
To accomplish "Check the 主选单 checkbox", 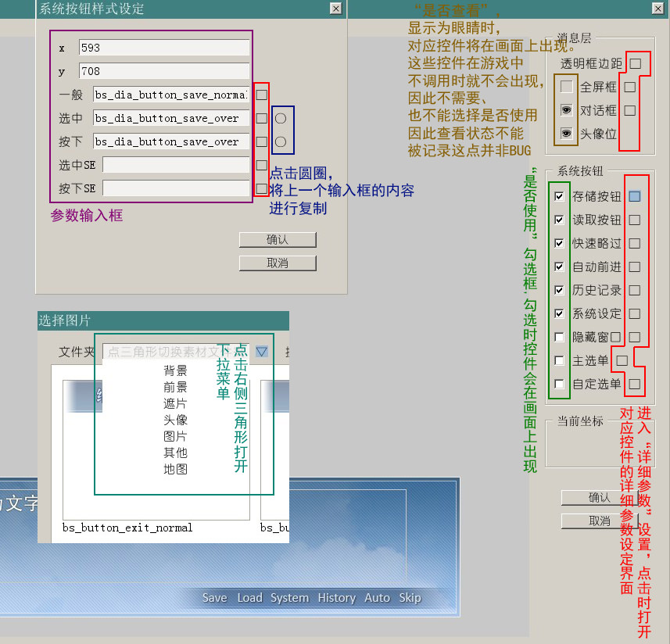I will coord(559,360).
